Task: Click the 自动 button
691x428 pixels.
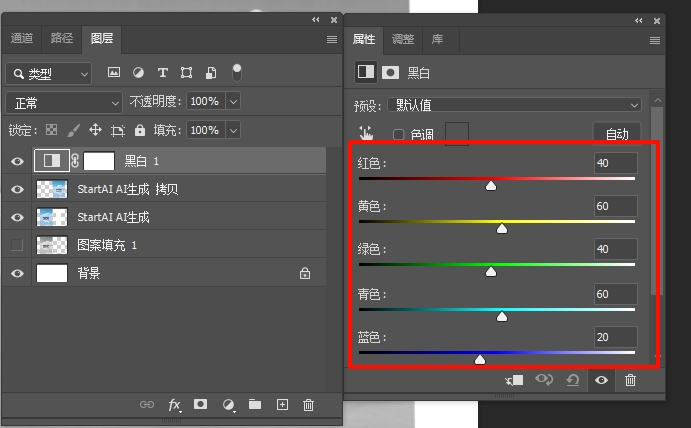Action: (617, 134)
